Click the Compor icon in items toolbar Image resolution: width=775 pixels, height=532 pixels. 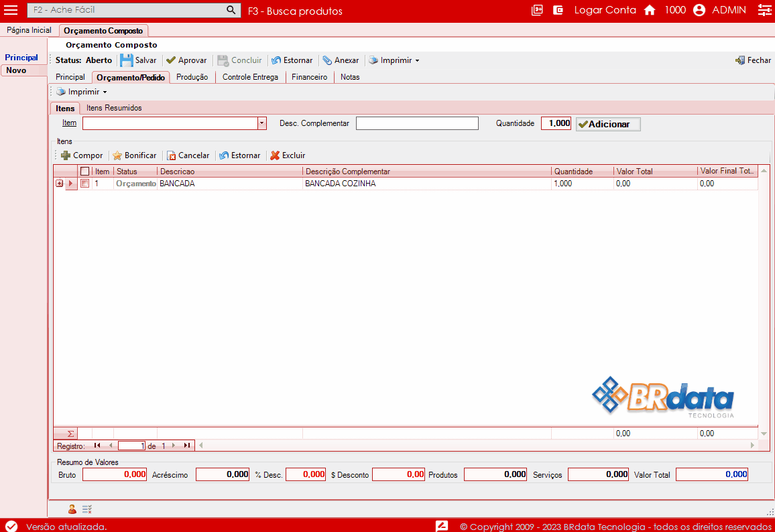point(66,155)
